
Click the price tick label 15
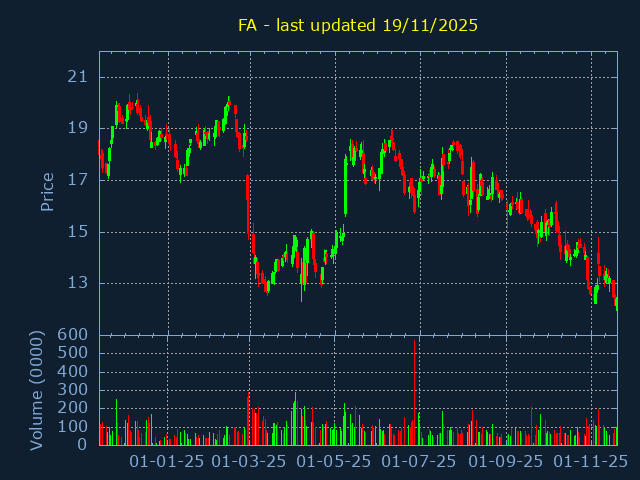tap(80, 232)
